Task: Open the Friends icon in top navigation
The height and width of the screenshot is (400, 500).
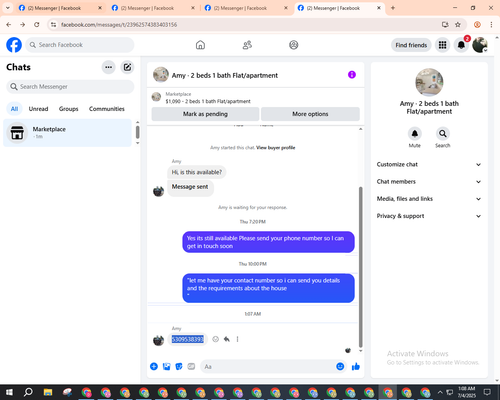Action: 247,45
